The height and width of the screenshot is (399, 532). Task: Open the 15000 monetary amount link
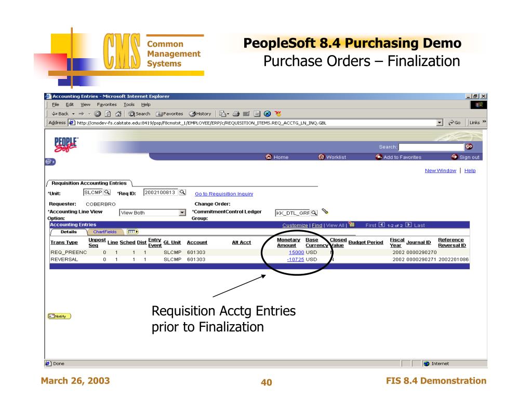pyautogui.click(x=296, y=252)
